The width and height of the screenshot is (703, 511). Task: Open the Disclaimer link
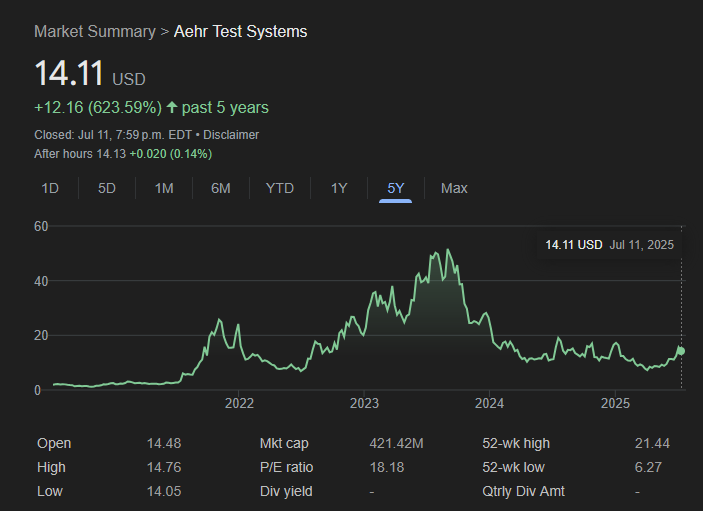click(x=231, y=135)
